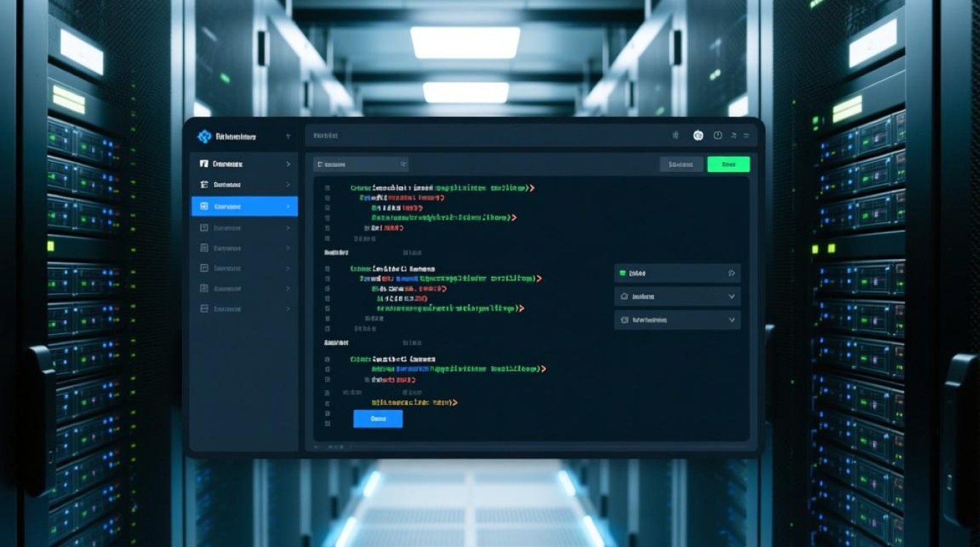
Task: Click the green square icon in right panel
Action: click(x=622, y=273)
